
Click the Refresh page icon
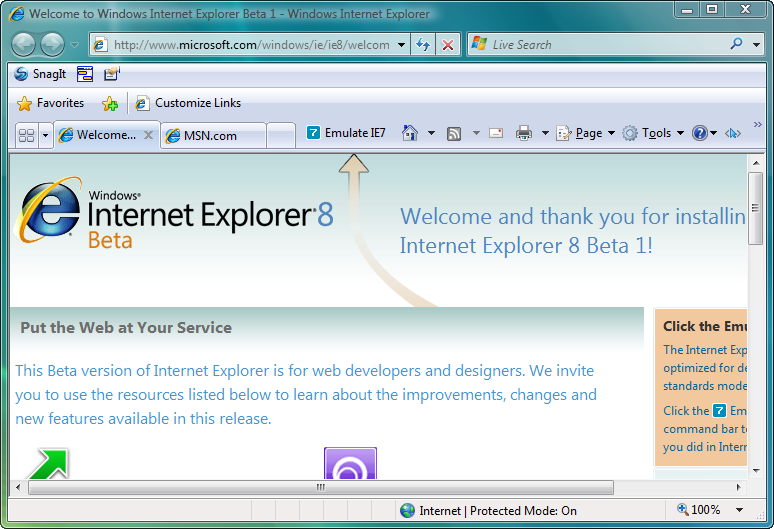(x=423, y=45)
